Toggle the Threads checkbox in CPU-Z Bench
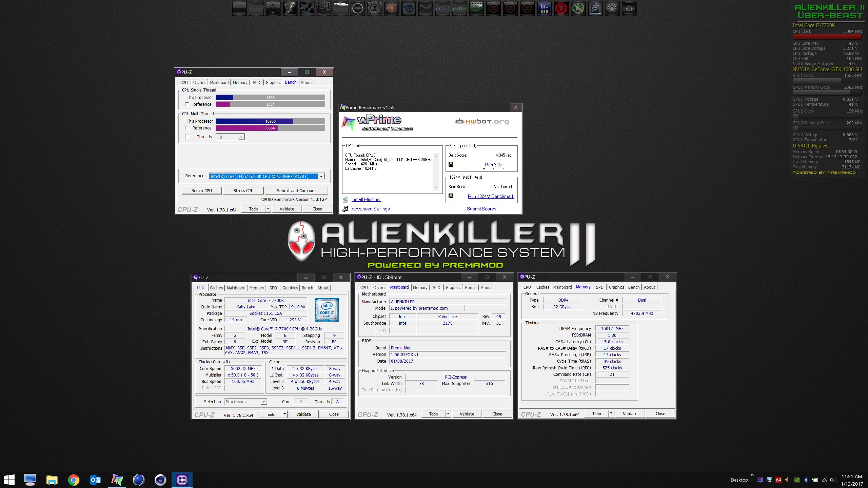The image size is (868, 488). coord(187,137)
